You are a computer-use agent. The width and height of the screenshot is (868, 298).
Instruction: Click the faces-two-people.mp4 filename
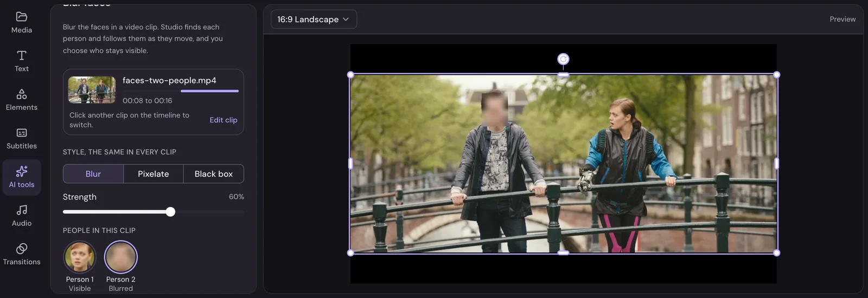pos(169,80)
